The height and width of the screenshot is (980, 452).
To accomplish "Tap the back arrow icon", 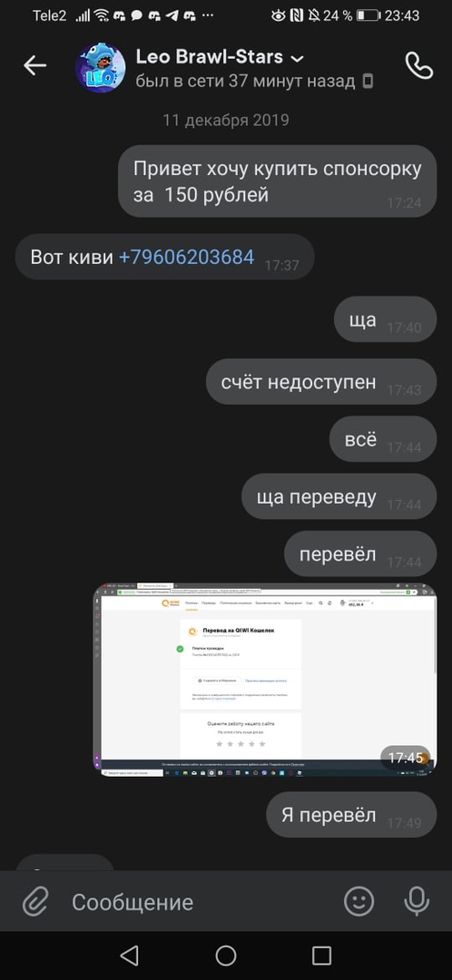I will click(35, 65).
